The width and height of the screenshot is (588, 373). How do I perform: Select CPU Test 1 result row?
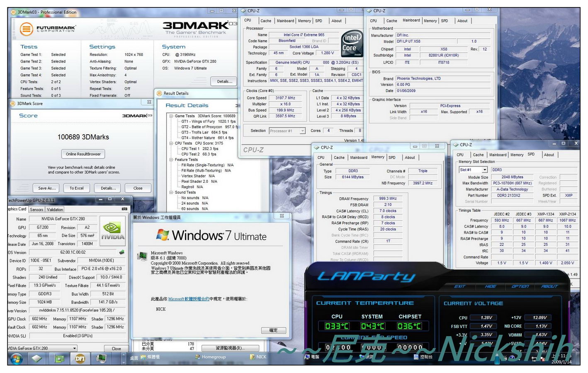pyautogui.click(x=199, y=149)
